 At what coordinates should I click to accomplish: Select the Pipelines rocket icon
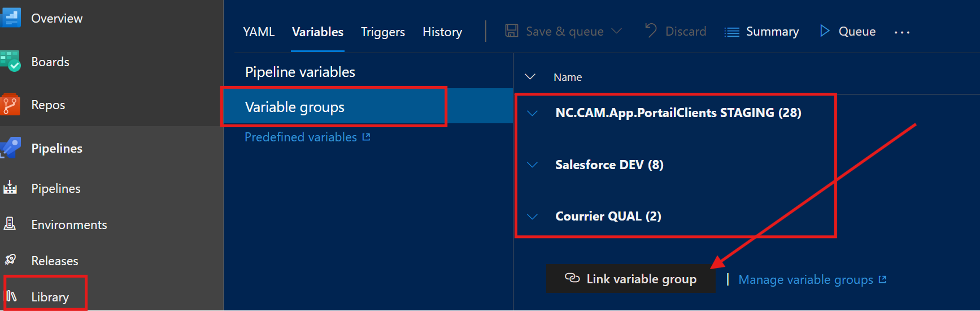[11, 148]
